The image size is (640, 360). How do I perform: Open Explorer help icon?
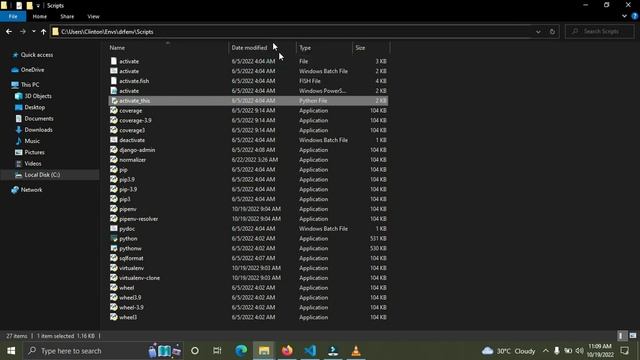634,16
